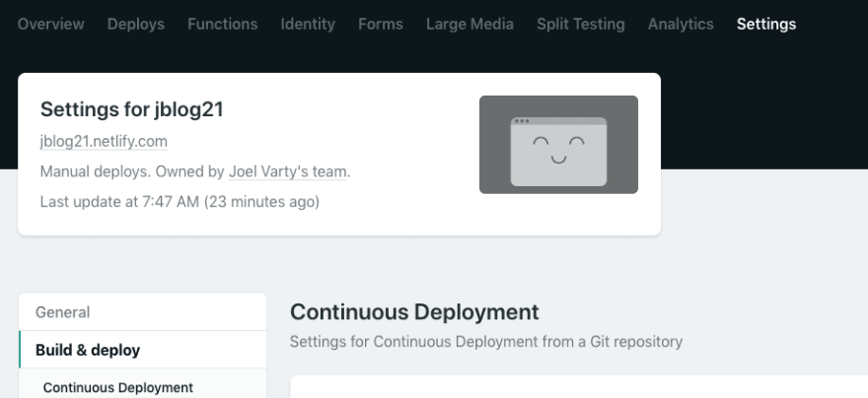Select Build & deploy in the sidebar

coord(143,350)
